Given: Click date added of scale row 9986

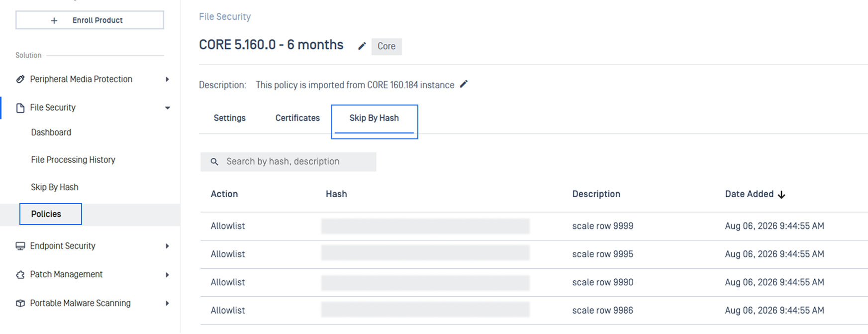Looking at the screenshot, I should pos(774,310).
